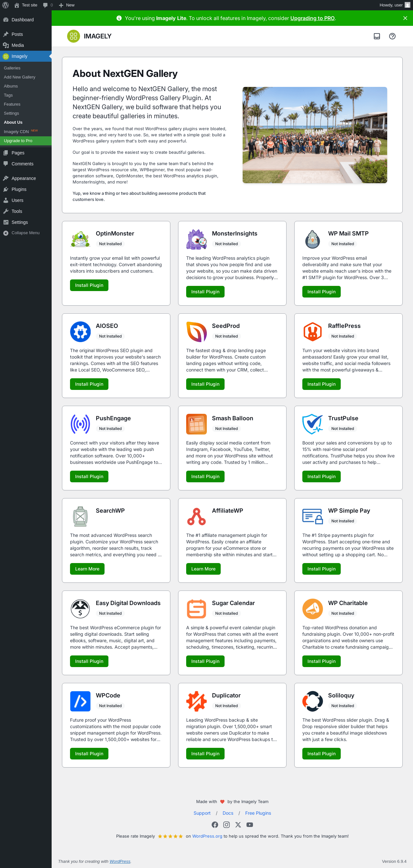This screenshot has height=868, width=413.
Task: Click the WPCode icon
Action: pyautogui.click(x=80, y=701)
